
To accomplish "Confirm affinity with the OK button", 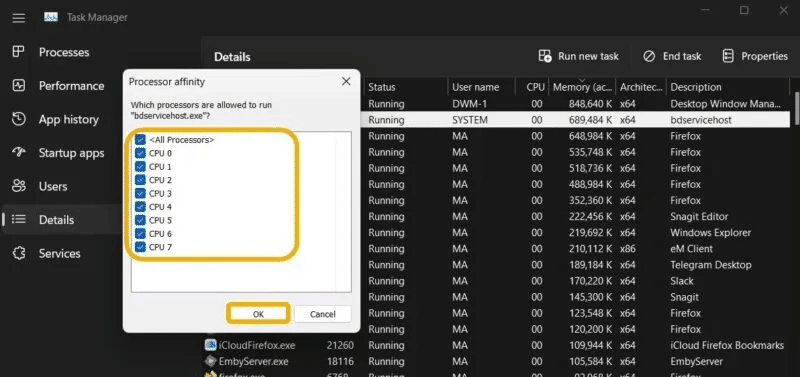I will (x=258, y=314).
